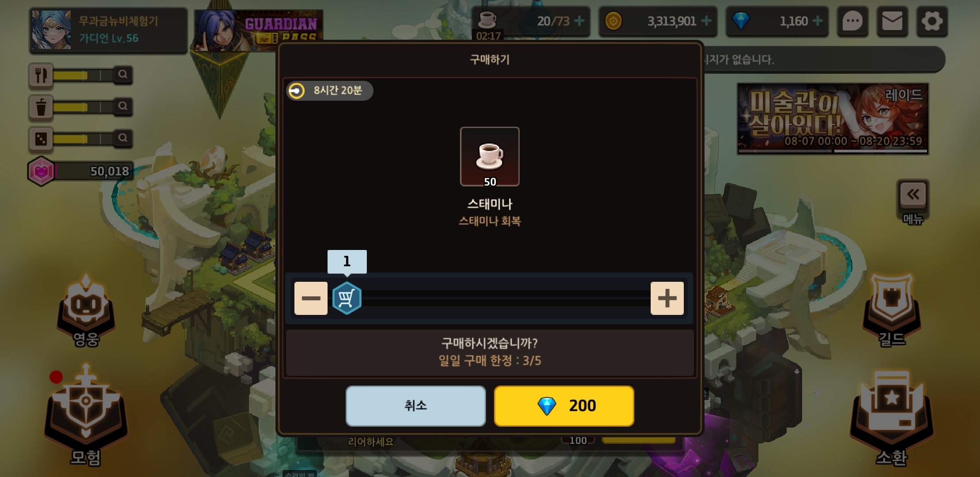Open the museum raid event banner
This screenshot has height=477, width=980.
833,118
